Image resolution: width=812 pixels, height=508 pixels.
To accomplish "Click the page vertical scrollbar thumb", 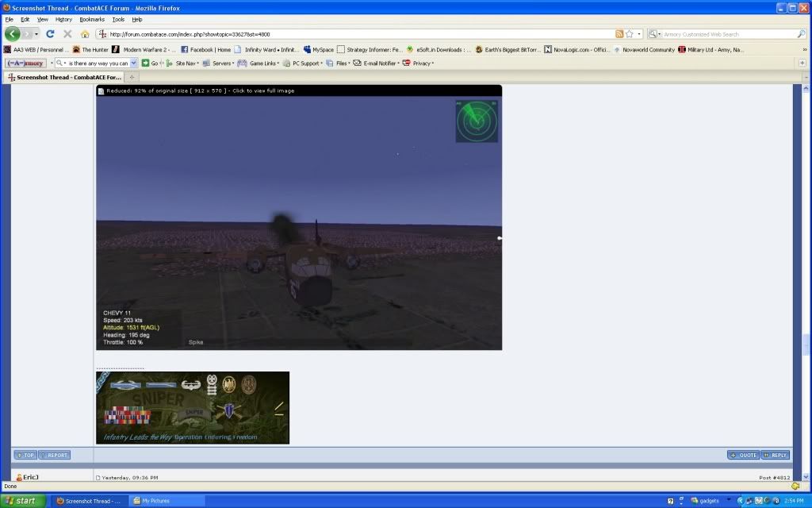I will pyautogui.click(x=806, y=345).
